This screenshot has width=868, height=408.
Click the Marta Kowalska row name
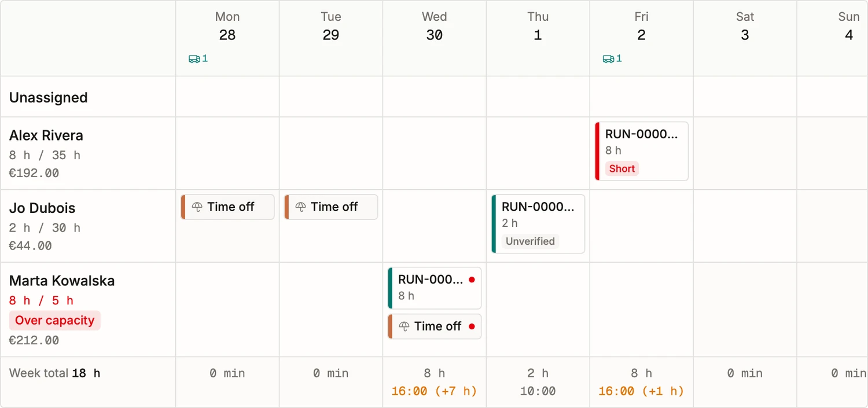click(62, 281)
